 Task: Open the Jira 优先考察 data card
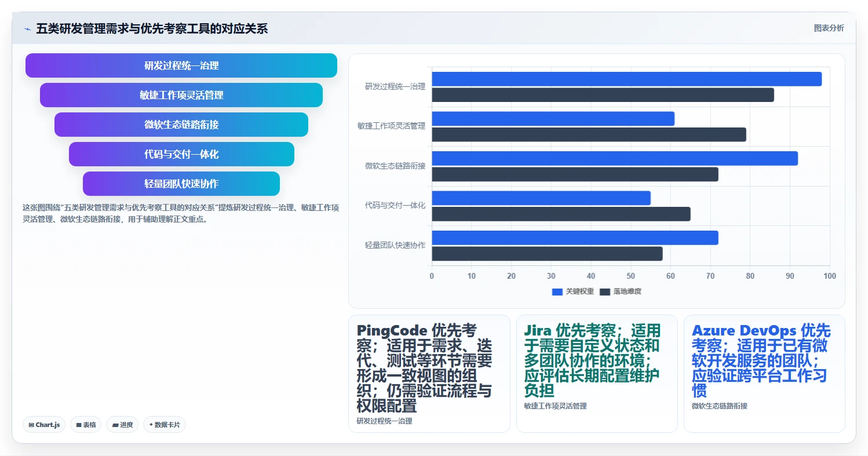point(597,374)
